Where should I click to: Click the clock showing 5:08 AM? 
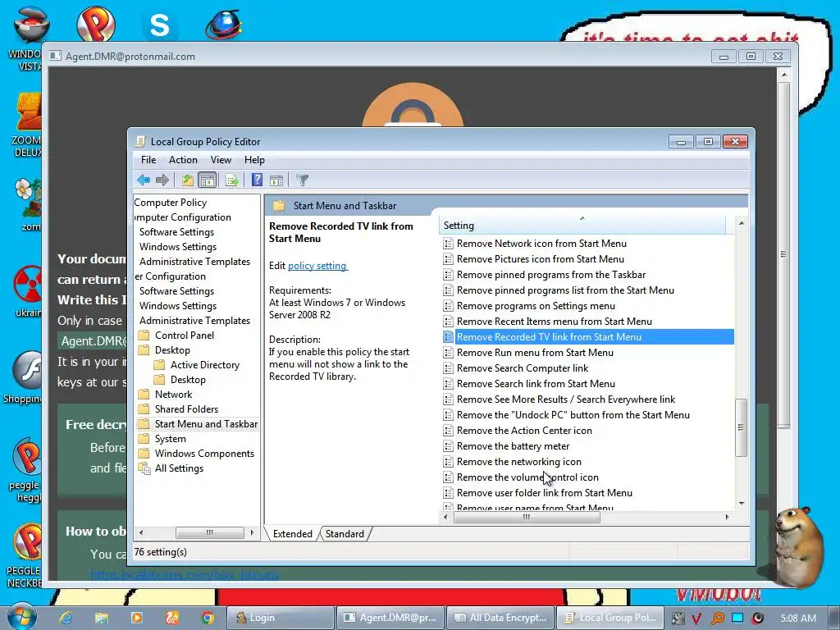point(798,619)
